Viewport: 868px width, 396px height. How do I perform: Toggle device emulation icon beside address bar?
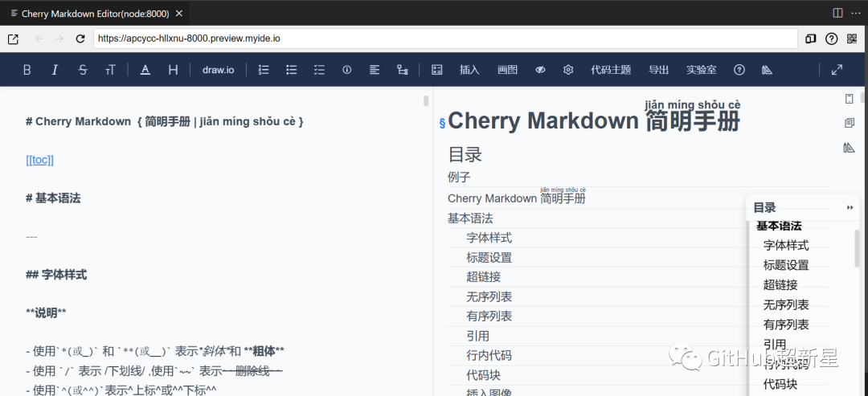(811, 39)
